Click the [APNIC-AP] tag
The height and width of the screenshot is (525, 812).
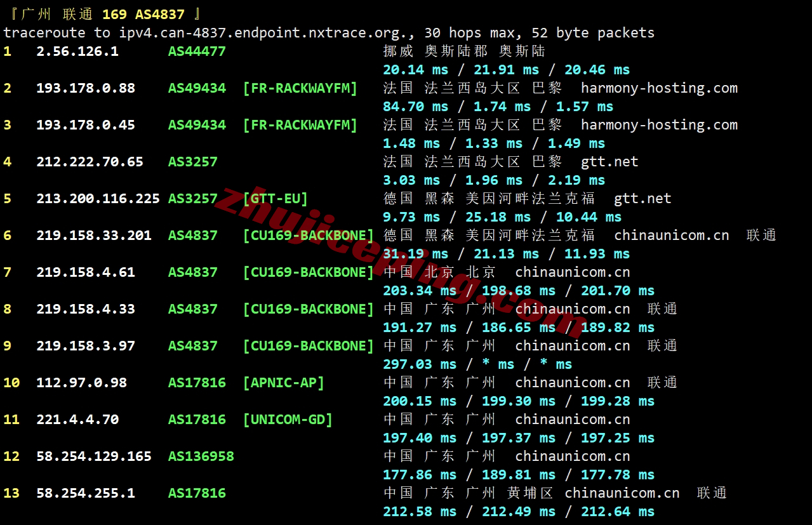point(284,383)
